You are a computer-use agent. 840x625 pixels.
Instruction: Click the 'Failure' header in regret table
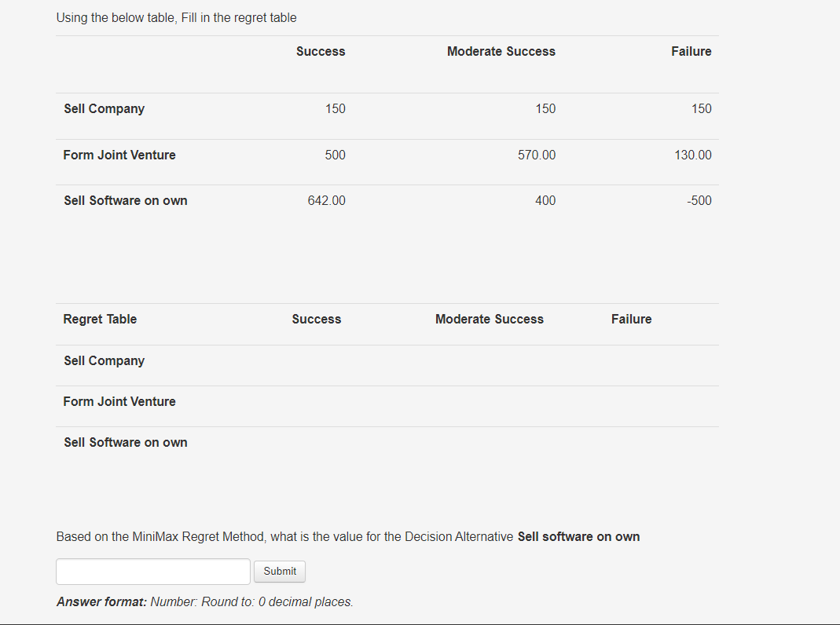coord(631,320)
